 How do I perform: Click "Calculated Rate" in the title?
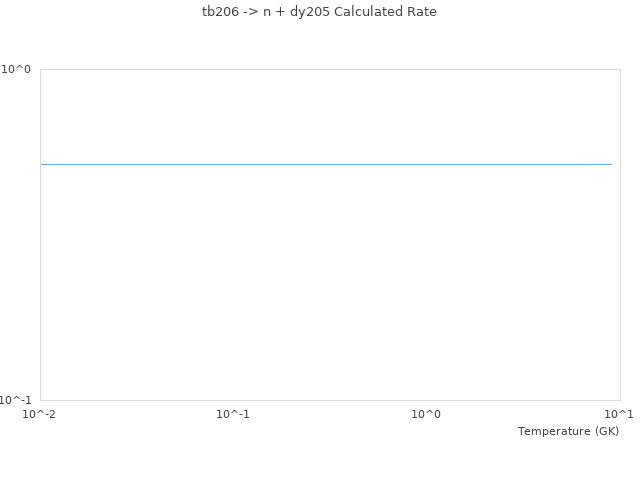point(385,12)
